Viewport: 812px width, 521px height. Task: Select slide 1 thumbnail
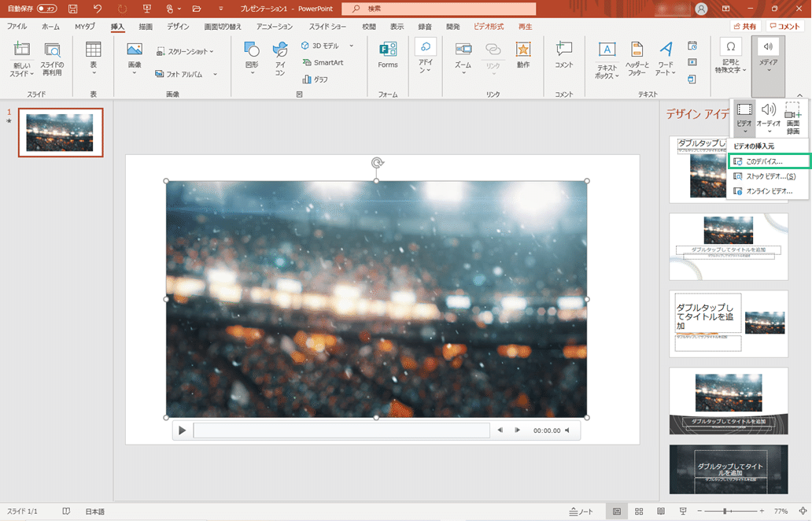(61, 132)
